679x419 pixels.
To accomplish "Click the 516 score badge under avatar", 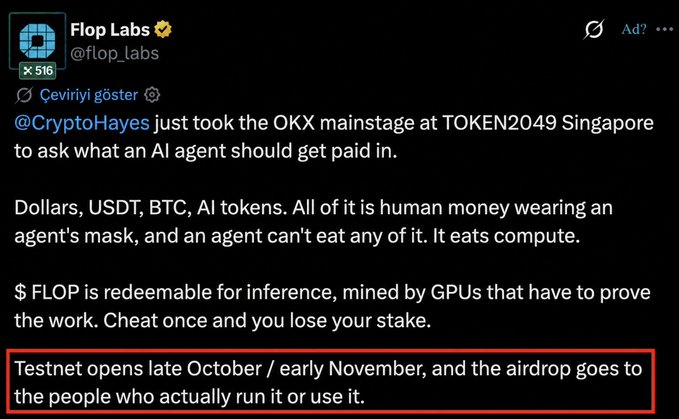I will coord(38,71).
